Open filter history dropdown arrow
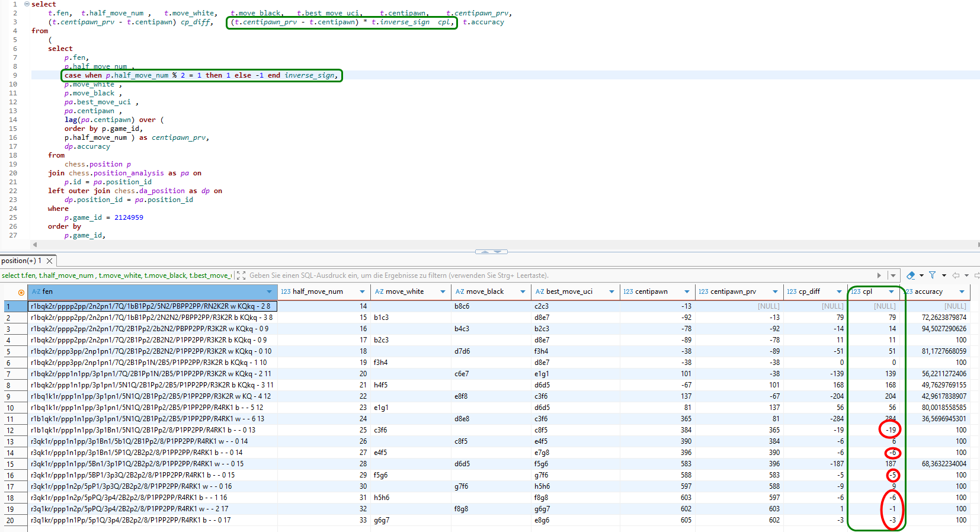The height and width of the screenshot is (532, 980). tap(893, 275)
